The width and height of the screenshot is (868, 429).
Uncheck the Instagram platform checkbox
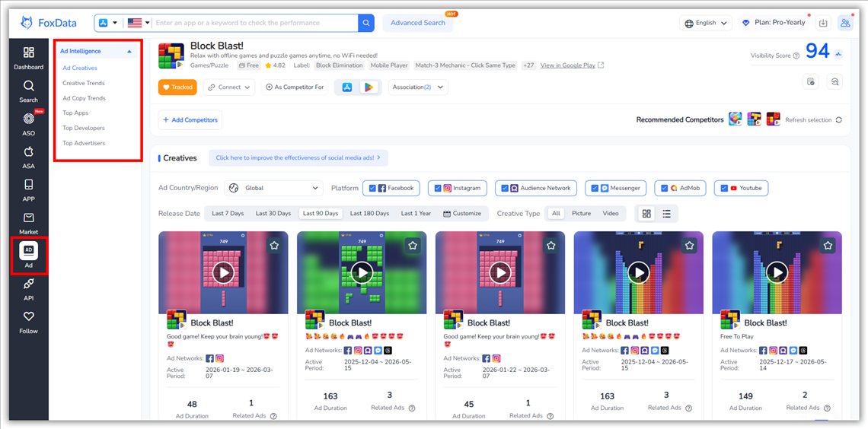[x=438, y=188]
